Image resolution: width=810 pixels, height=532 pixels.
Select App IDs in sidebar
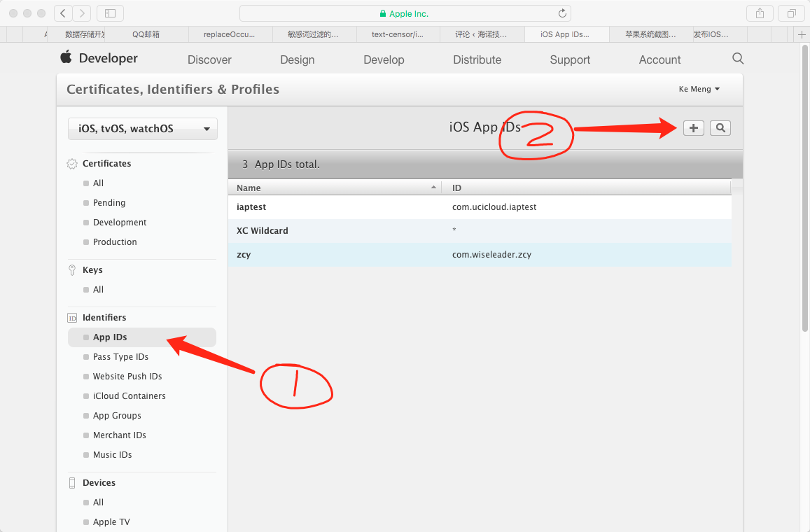[x=142, y=337]
